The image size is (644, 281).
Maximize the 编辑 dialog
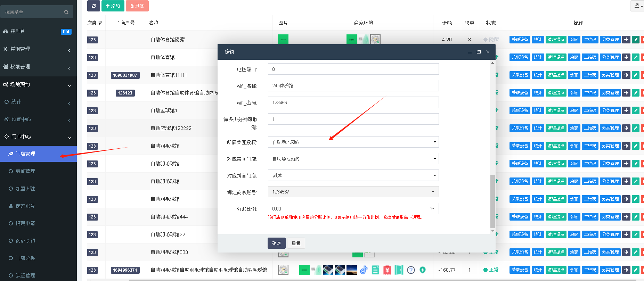click(x=479, y=52)
